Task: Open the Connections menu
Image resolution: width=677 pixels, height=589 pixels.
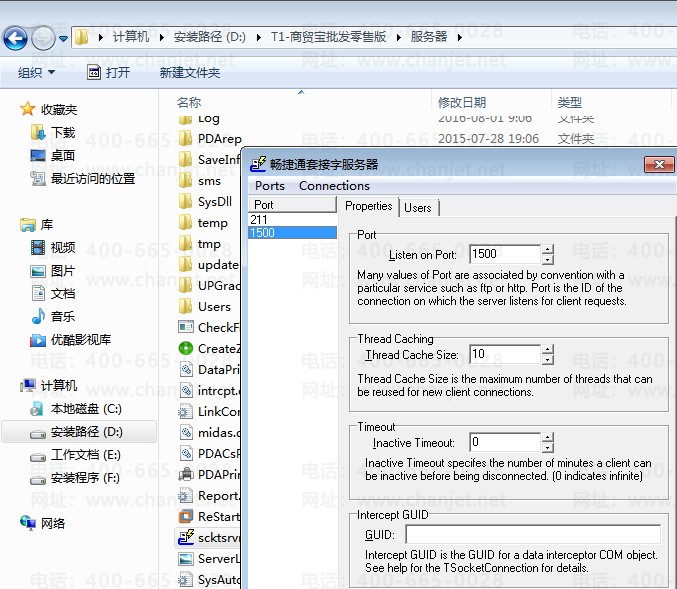Action: click(x=334, y=186)
